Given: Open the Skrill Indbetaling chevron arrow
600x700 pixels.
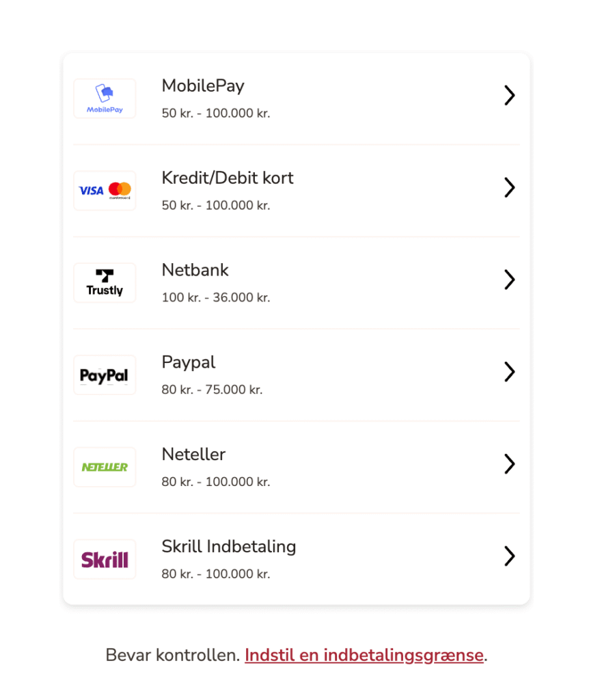Looking at the screenshot, I should coord(509,556).
